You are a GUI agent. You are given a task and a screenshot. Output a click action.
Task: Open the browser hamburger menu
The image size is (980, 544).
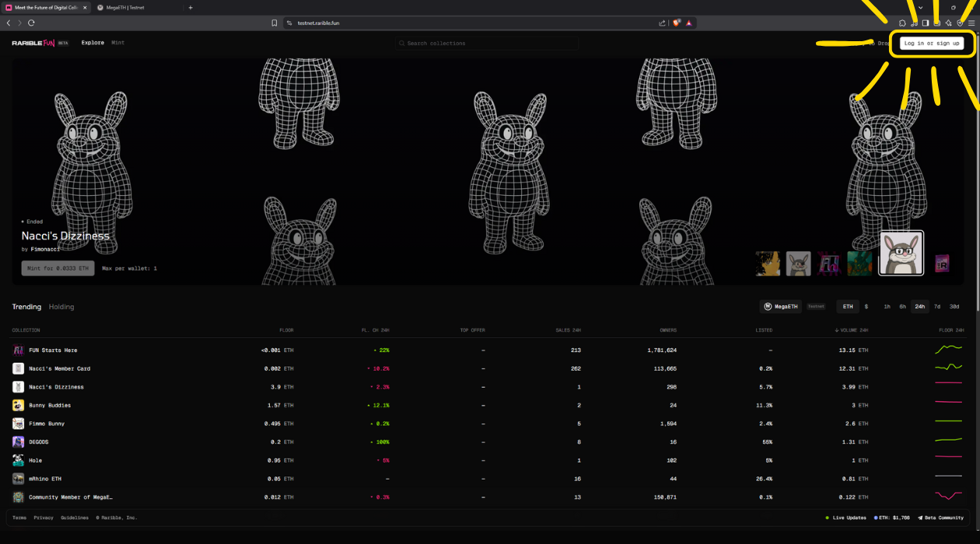(971, 23)
